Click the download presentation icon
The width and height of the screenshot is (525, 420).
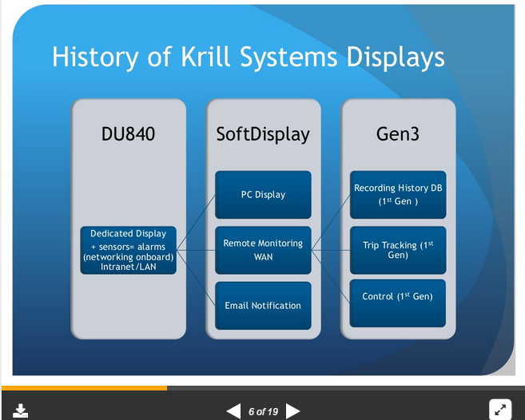[x=22, y=410]
